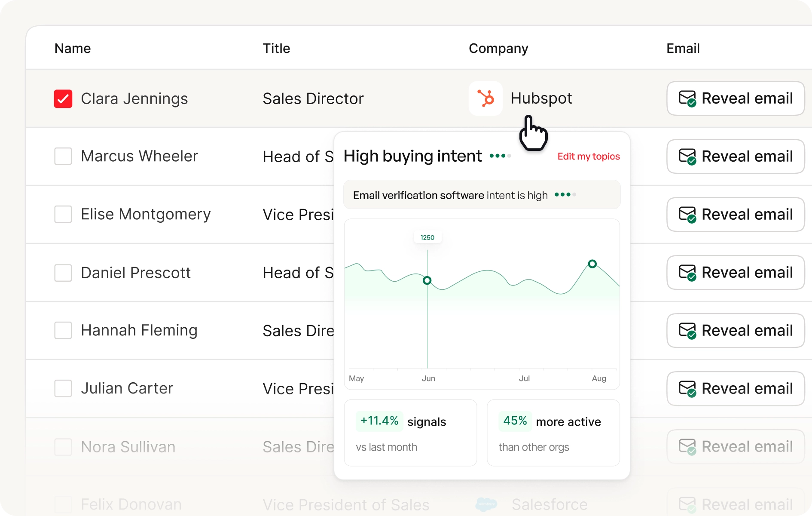The image size is (812, 516).
Task: Click the envelope icon in Marcus Wheeler's row
Action: pyautogui.click(x=687, y=156)
